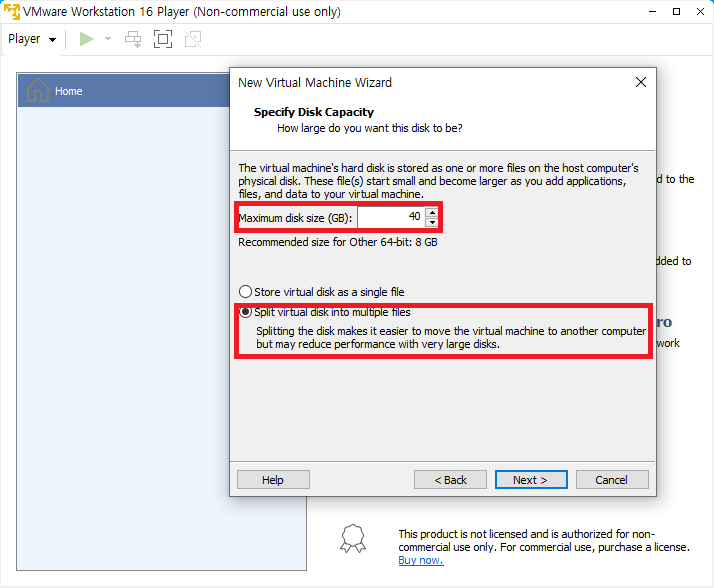This screenshot has height=588, width=714.
Task: Click 'Recommended size for Other 64-bit: 8 GB' text
Action: (x=337, y=242)
